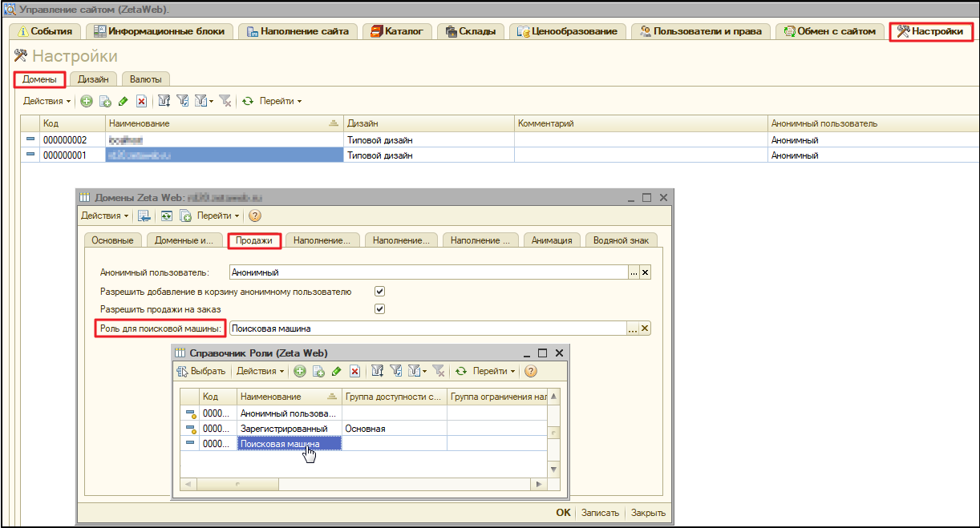
Task: Open the Действия dropdown in the main toolbar
Action: [x=47, y=101]
